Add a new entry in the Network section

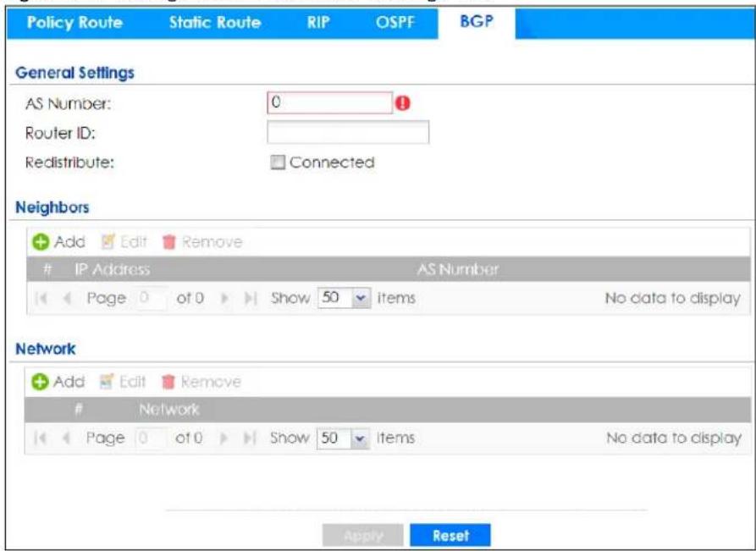coord(58,383)
